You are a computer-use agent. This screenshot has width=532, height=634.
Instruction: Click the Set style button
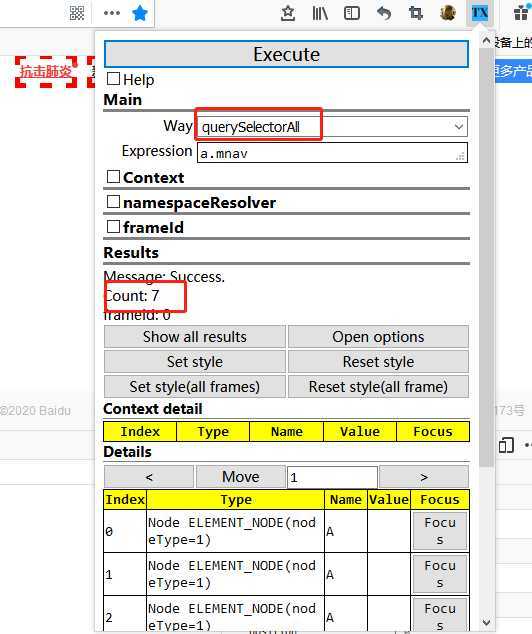click(195, 361)
